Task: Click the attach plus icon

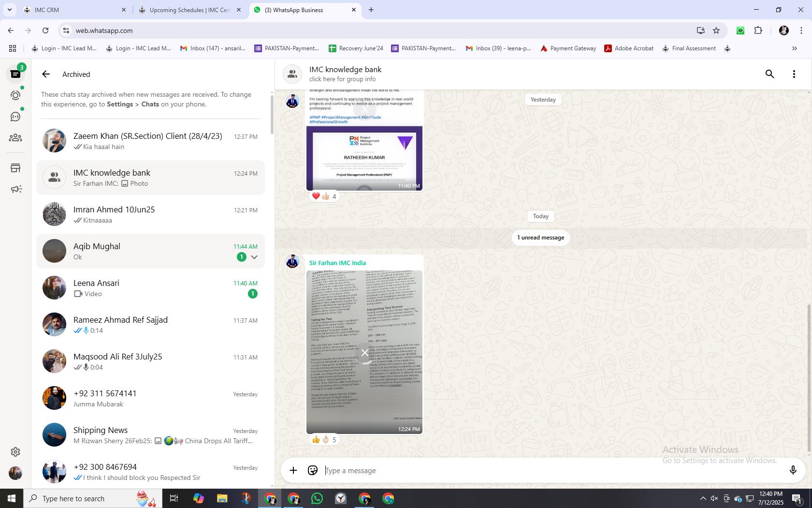Action: [293, 470]
